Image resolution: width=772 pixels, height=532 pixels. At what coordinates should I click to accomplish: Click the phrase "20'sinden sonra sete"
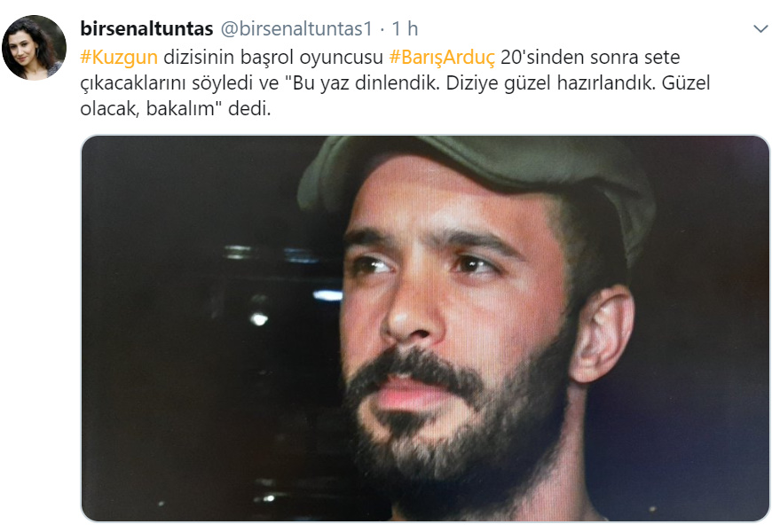(590, 57)
